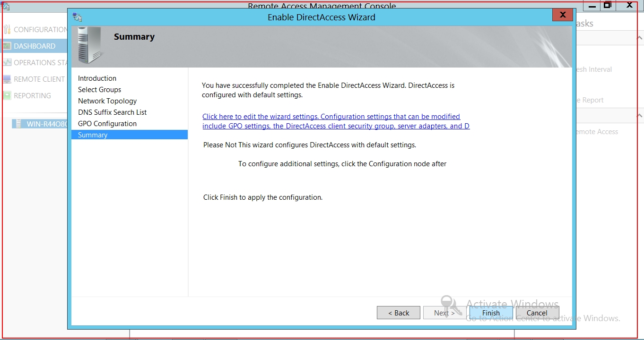Go to the Network Topology step
Viewport: 644px width, 340px height.
[x=107, y=101]
